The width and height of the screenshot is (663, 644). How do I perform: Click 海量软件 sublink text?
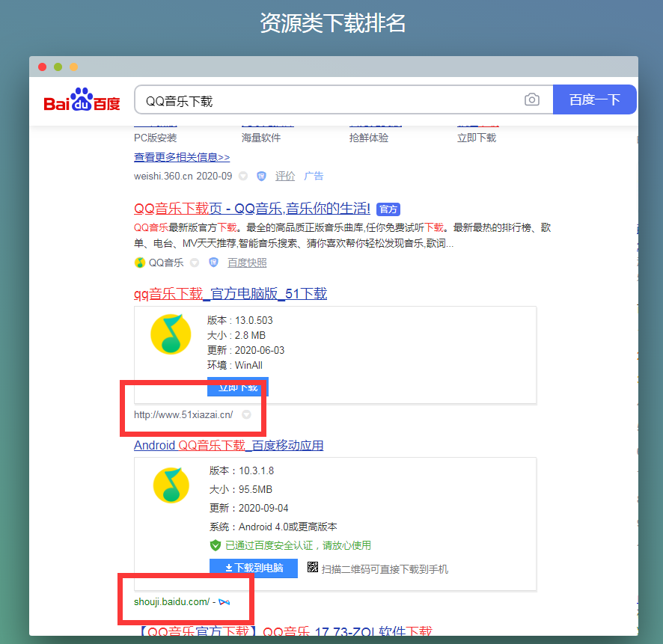[261, 138]
